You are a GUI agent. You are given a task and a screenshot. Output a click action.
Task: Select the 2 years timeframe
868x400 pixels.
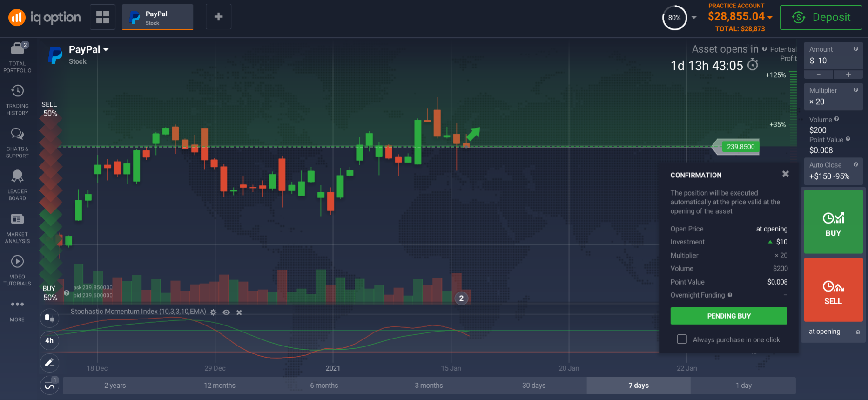click(x=115, y=386)
